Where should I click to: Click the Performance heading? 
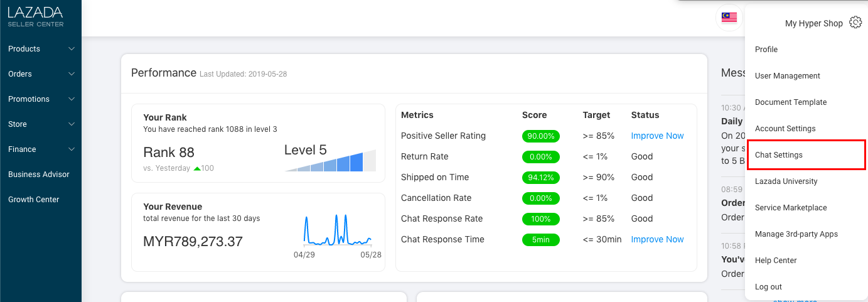click(164, 73)
